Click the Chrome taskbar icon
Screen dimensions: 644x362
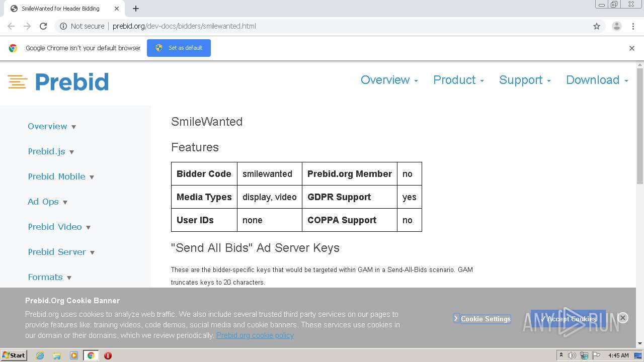91,355
